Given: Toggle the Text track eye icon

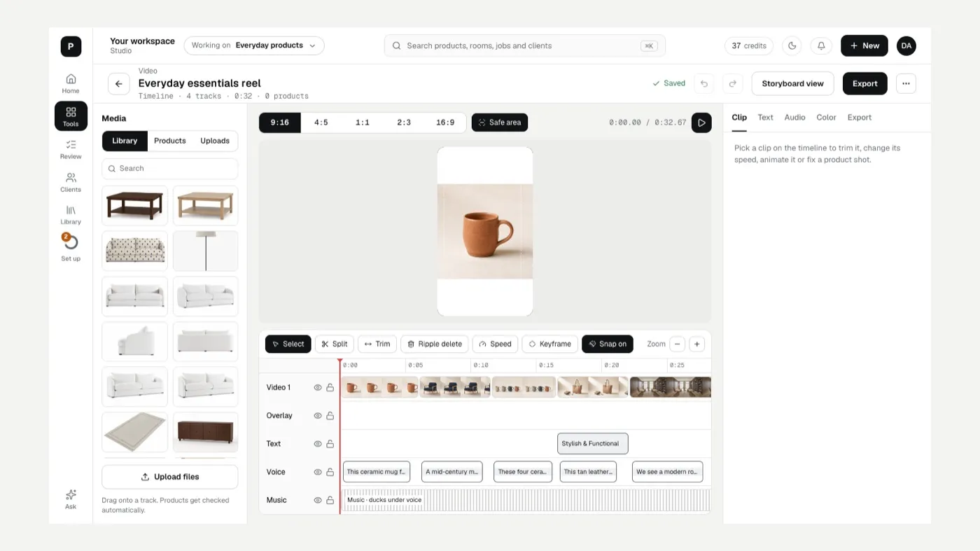Looking at the screenshot, I should click(x=318, y=444).
